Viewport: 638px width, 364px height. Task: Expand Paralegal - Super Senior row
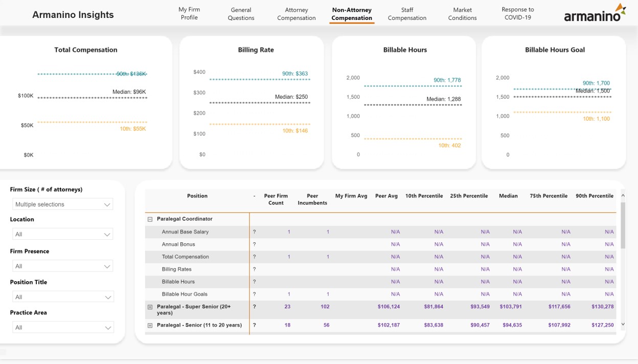(150, 307)
